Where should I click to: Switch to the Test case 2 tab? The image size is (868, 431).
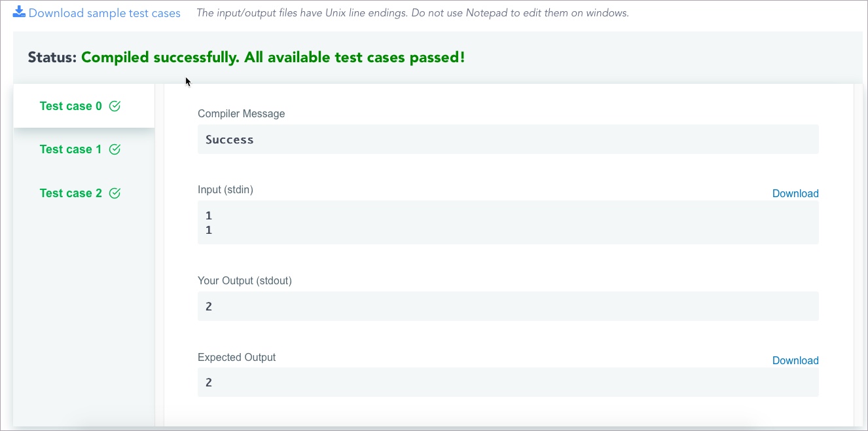[71, 193]
